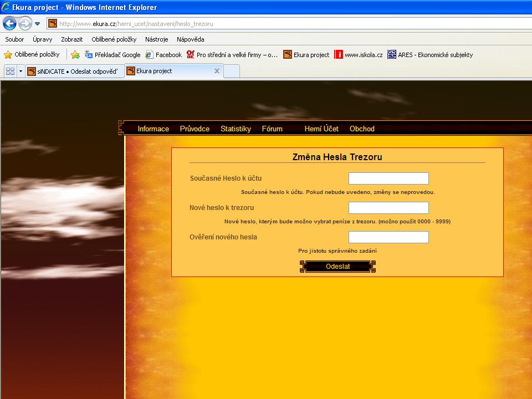
Task: Click the Současné Heslo k účtu field
Action: [x=388, y=178]
